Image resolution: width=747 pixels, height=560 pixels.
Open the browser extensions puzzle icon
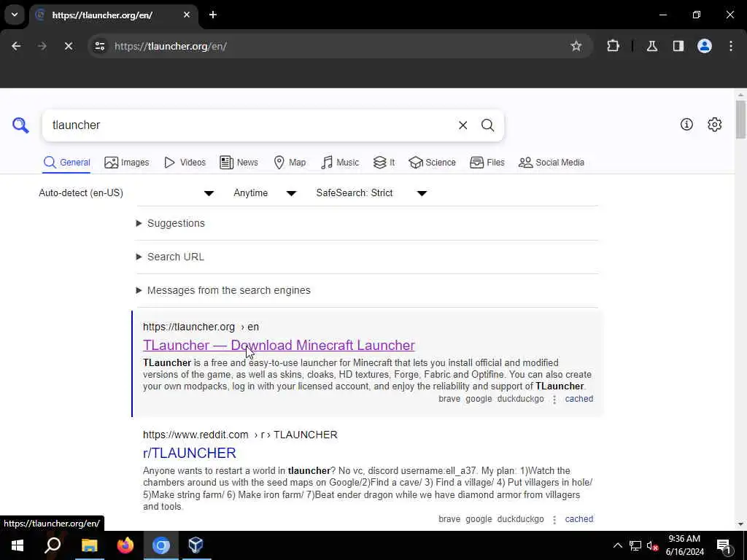[x=613, y=46]
